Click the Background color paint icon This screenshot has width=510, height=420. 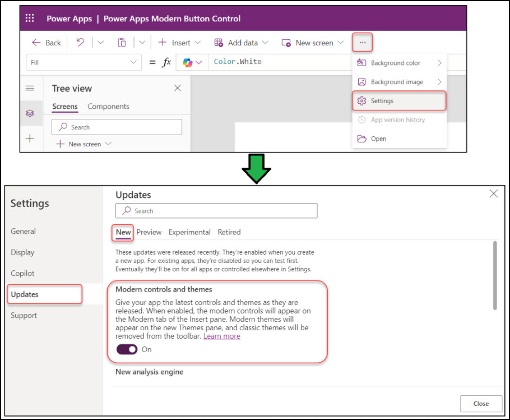tap(361, 62)
